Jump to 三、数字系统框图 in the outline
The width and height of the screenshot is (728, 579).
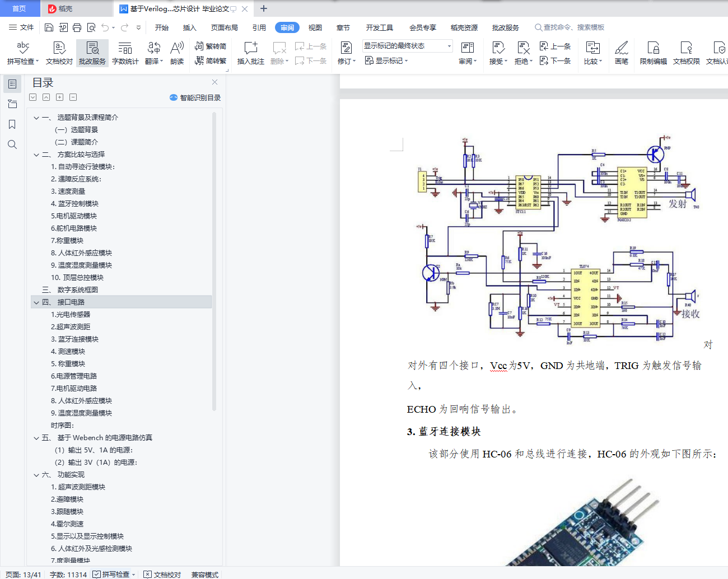click(x=70, y=290)
